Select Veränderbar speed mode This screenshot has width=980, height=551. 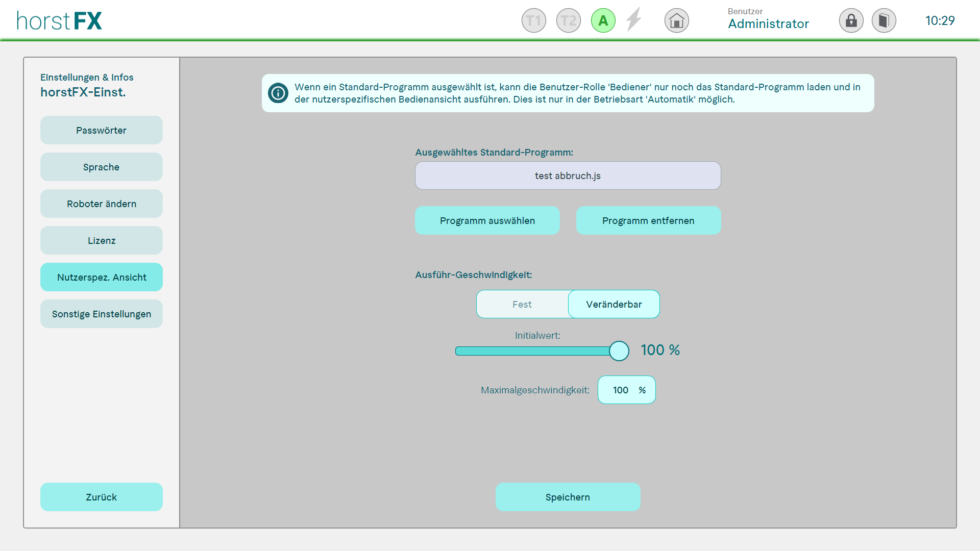point(614,304)
